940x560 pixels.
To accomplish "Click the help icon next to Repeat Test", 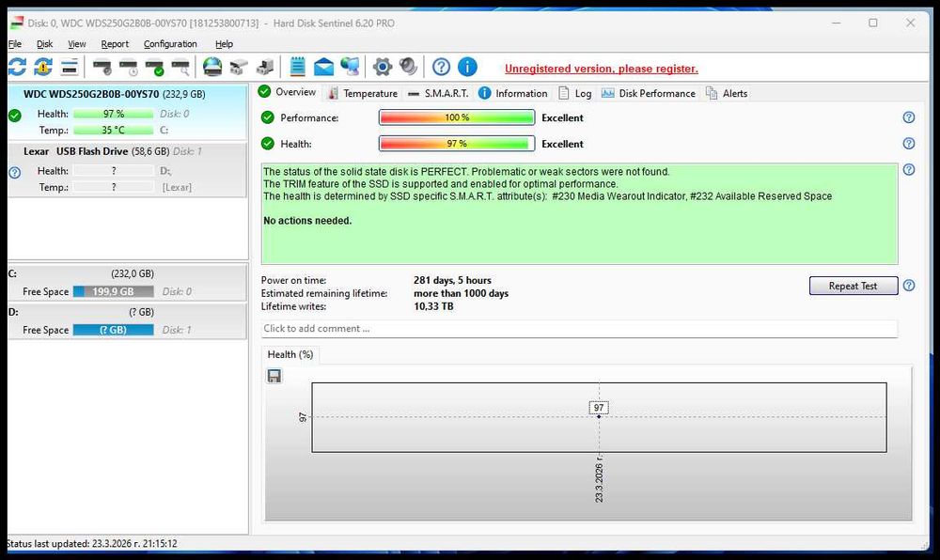I will point(909,285).
